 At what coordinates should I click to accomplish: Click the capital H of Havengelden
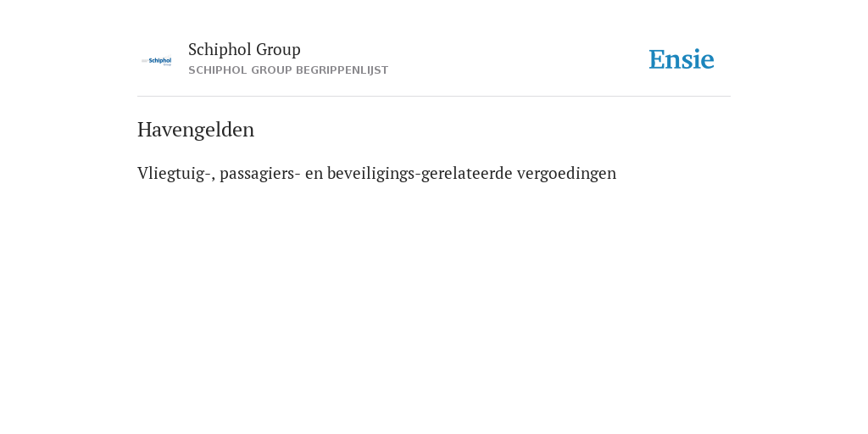pyautogui.click(x=144, y=130)
